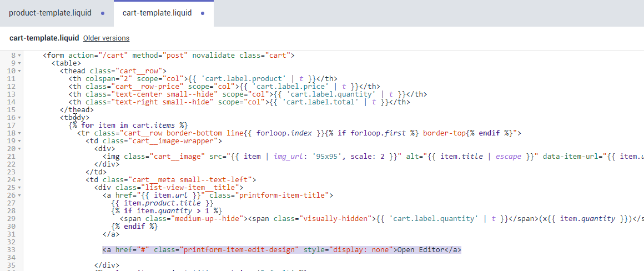Collapse the div at line 20
This screenshot has width=644, height=271.
point(20,149)
